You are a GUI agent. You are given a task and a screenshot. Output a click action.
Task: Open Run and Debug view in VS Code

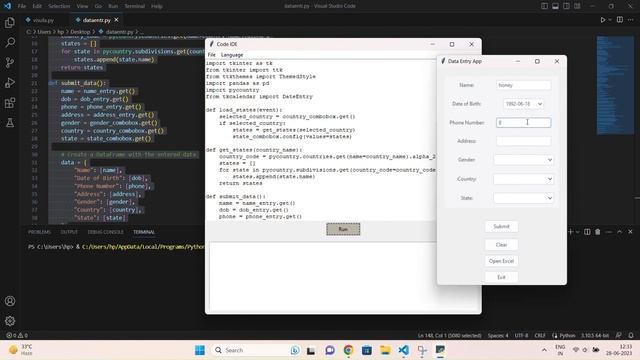(x=10, y=82)
